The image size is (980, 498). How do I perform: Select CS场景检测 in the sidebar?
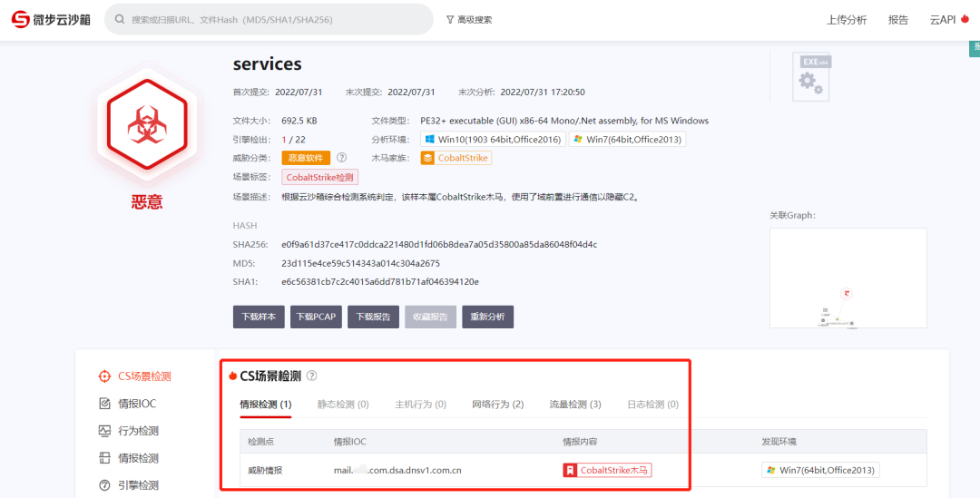click(135, 376)
